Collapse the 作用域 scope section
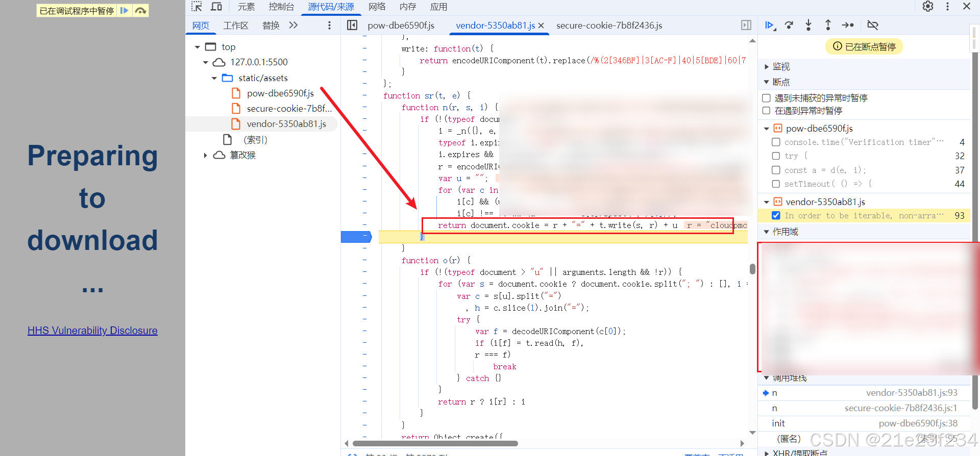Viewport: 980px width, 456px height. [x=766, y=232]
